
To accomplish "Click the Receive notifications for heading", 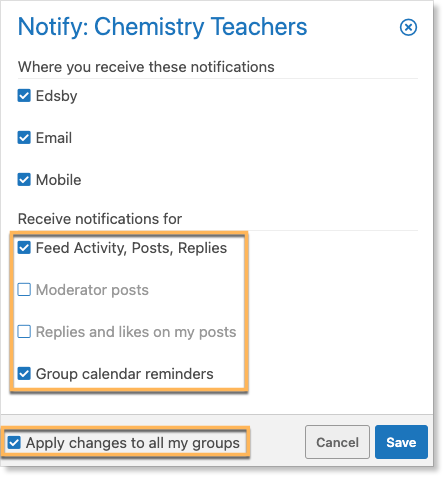I will point(100,219).
